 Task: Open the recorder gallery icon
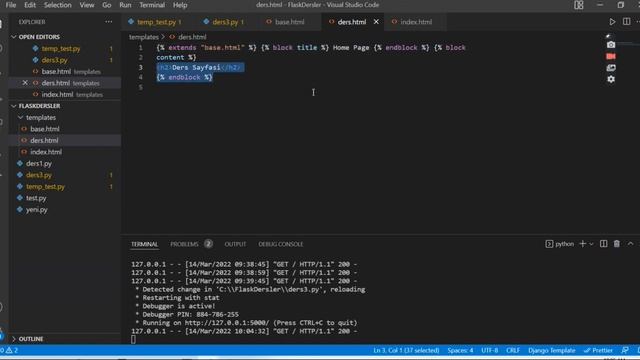tap(611, 68)
